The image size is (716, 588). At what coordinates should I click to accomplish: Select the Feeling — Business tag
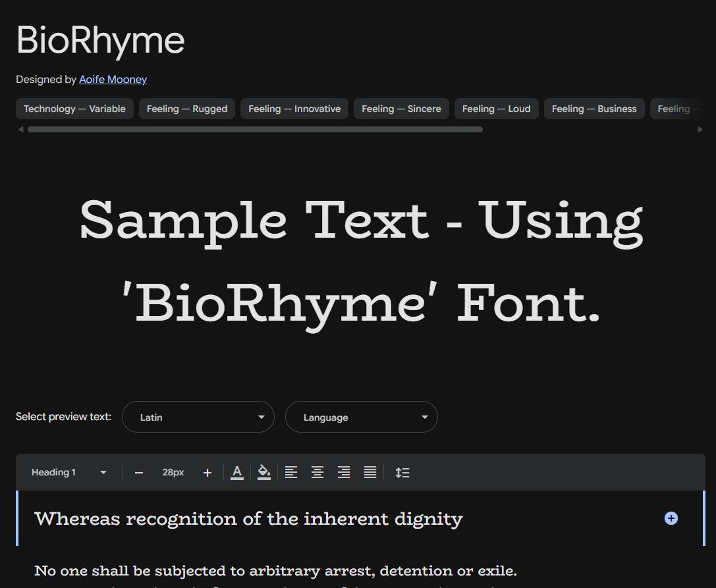click(594, 109)
